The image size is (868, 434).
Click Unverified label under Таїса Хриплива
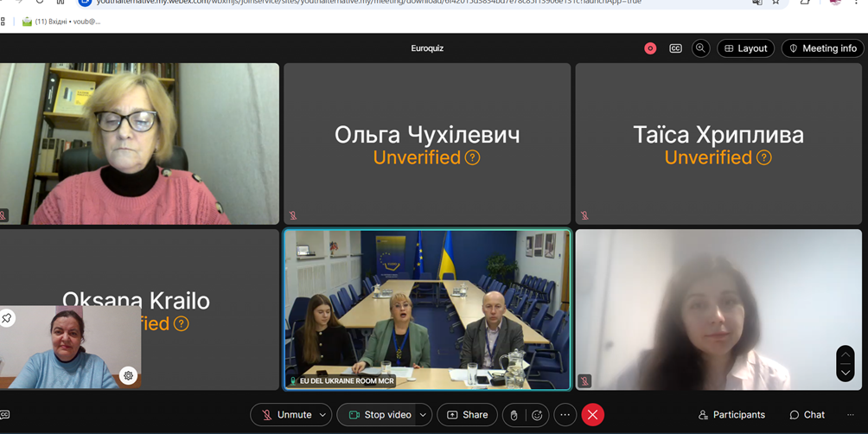click(x=708, y=157)
